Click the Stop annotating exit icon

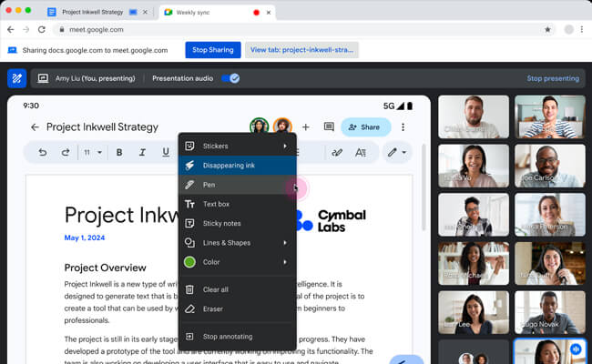click(x=189, y=337)
